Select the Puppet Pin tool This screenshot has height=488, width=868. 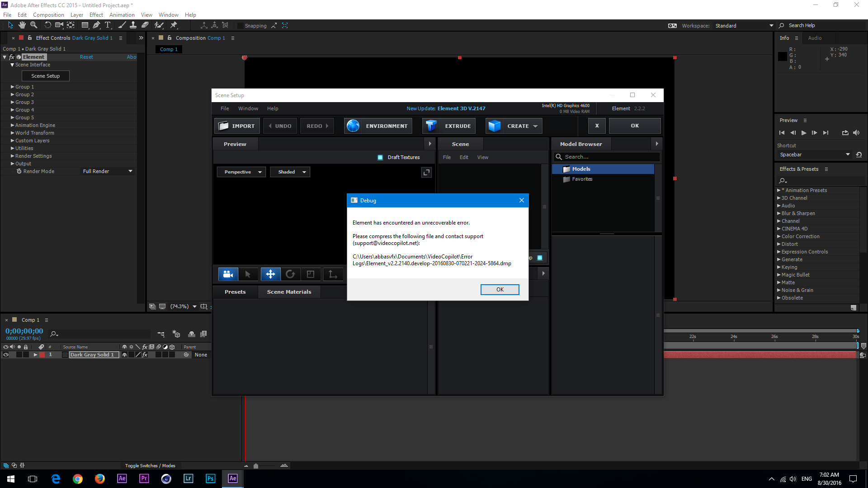174,25
